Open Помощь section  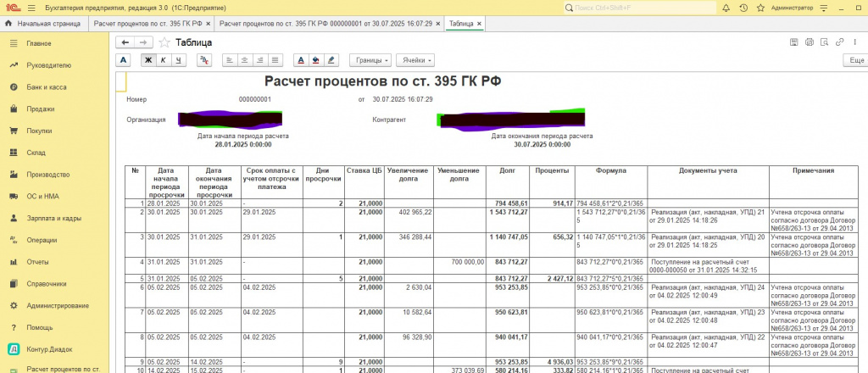coord(54,327)
